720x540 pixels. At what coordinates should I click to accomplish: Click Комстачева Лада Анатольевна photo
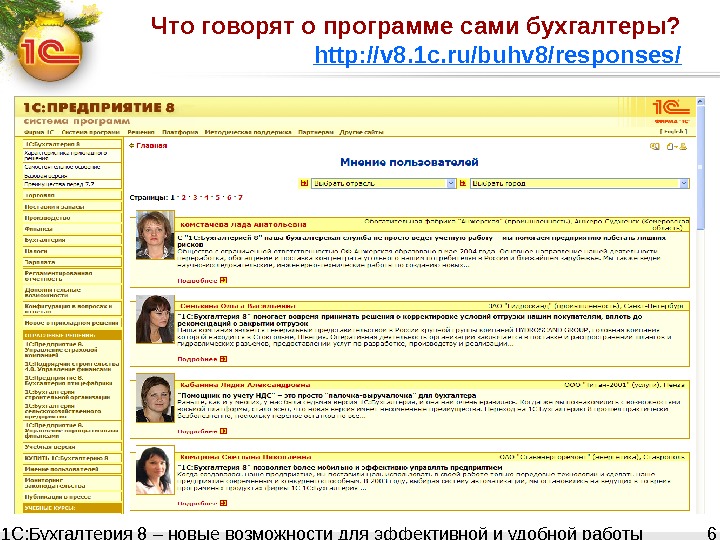[155, 235]
